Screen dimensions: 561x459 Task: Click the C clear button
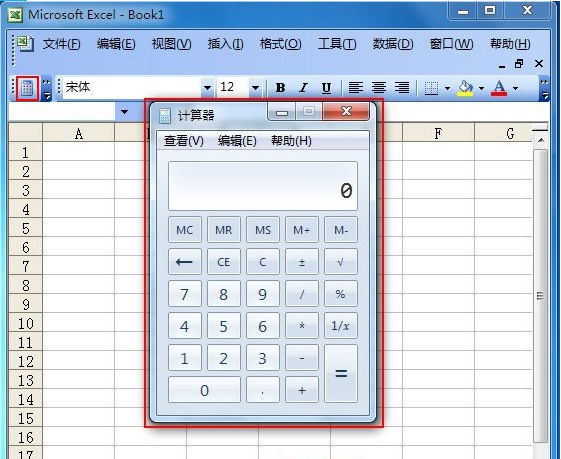click(x=263, y=262)
